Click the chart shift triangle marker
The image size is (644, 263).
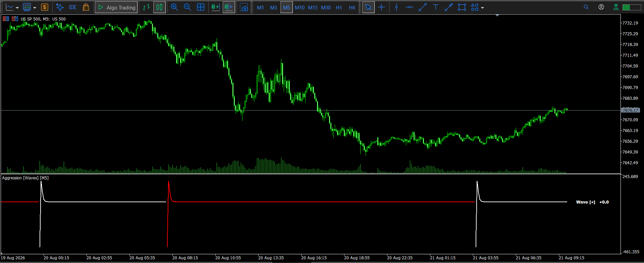tap(497, 15)
